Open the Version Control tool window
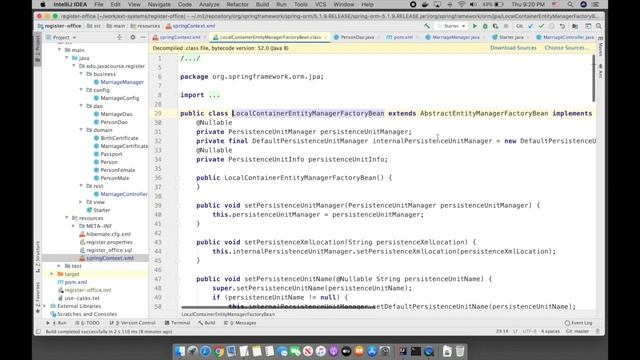640x360 pixels. point(133,323)
